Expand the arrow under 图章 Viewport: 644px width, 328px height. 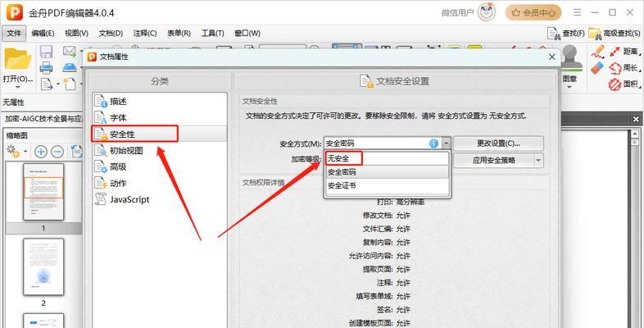tap(569, 87)
